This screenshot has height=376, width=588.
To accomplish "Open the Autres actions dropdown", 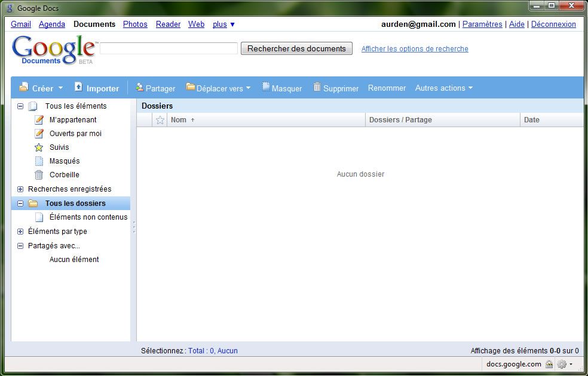I will click(443, 88).
